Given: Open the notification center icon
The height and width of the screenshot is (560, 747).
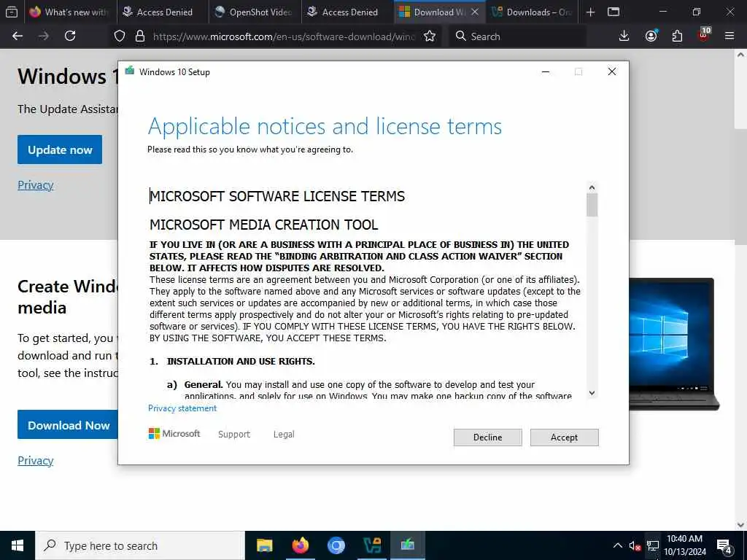Looking at the screenshot, I should 724,545.
